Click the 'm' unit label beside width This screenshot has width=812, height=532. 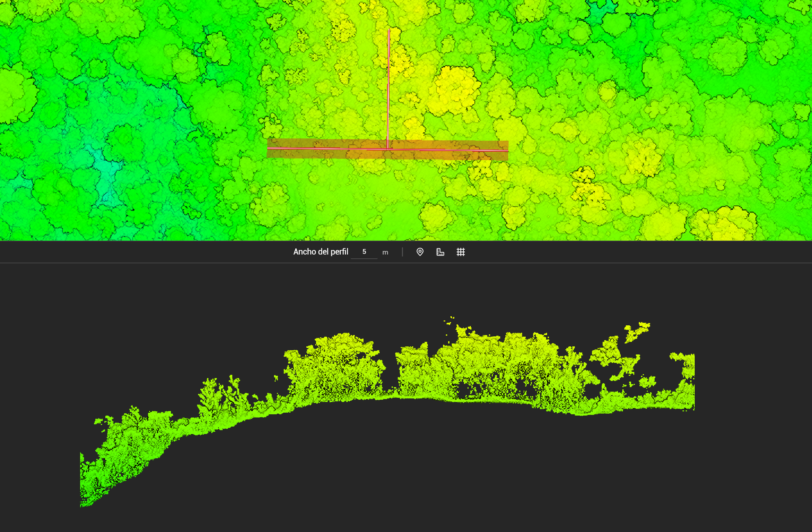click(385, 252)
